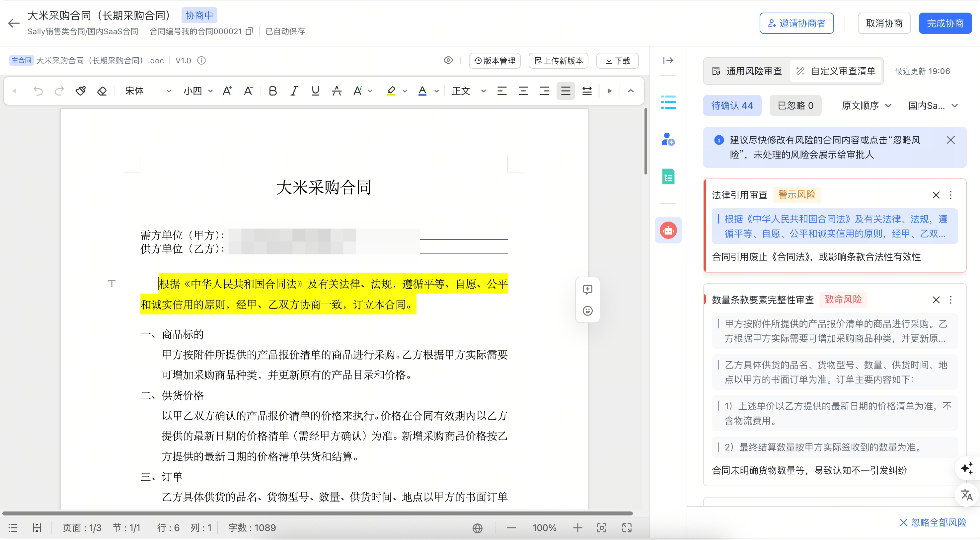Open the document outline sidebar icon
This screenshot has width=980, height=540.
coord(668,103)
